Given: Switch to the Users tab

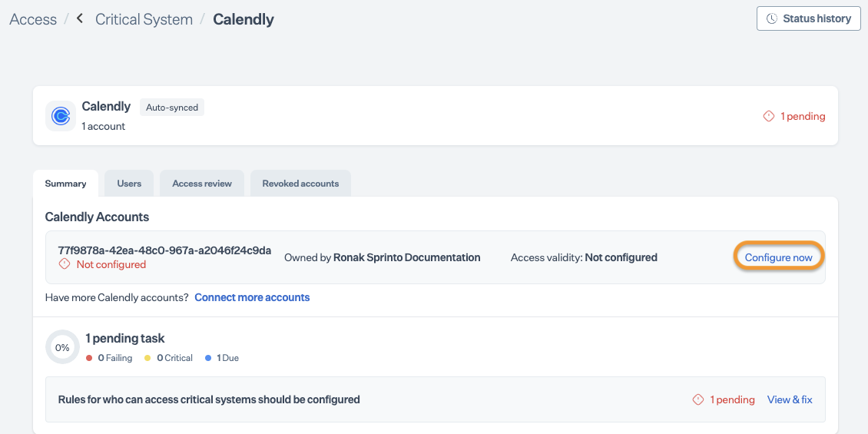Looking at the screenshot, I should 129,184.
